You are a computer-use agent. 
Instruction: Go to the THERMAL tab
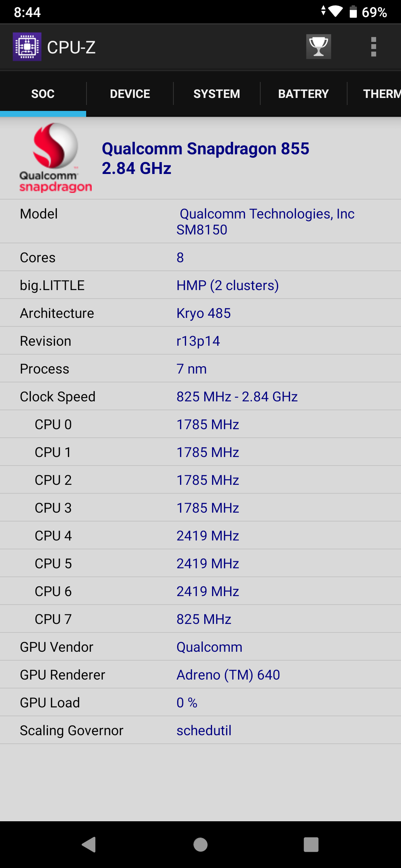click(x=381, y=94)
